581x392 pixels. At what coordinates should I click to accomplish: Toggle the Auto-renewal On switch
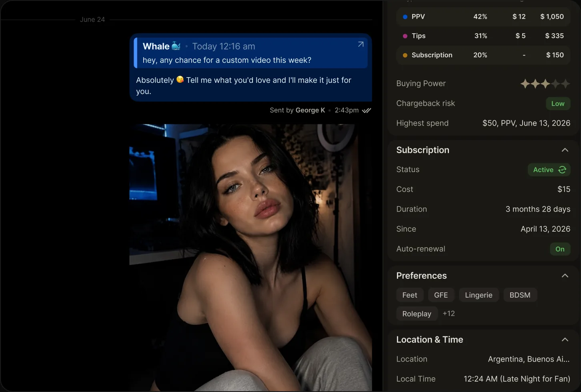[x=560, y=249]
